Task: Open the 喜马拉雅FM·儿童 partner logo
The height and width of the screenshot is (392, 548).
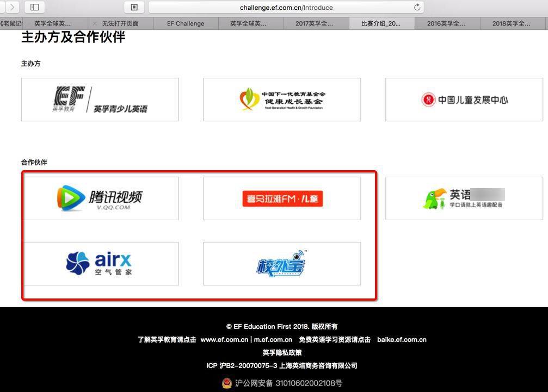Action: [x=282, y=198]
